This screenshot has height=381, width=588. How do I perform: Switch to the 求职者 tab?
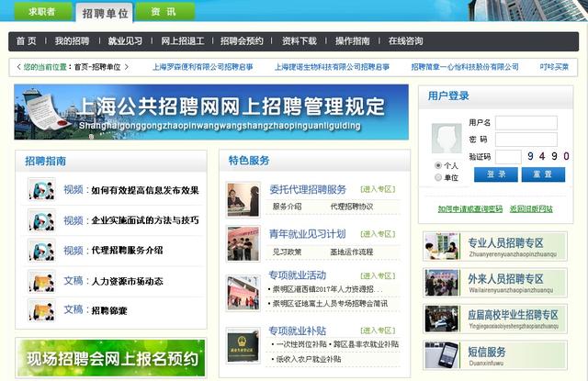pyautogui.click(x=43, y=12)
